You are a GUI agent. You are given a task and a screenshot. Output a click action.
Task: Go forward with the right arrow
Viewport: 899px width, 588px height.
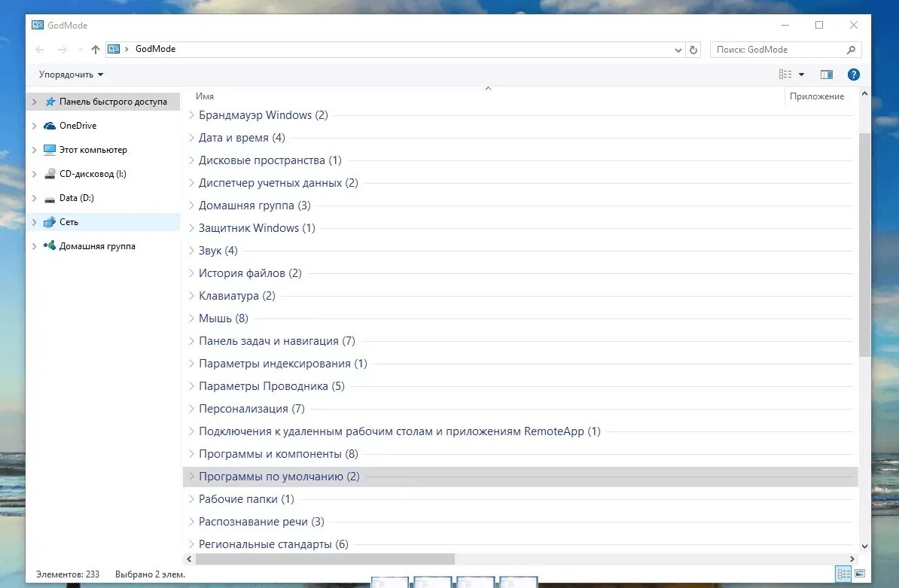(x=62, y=49)
